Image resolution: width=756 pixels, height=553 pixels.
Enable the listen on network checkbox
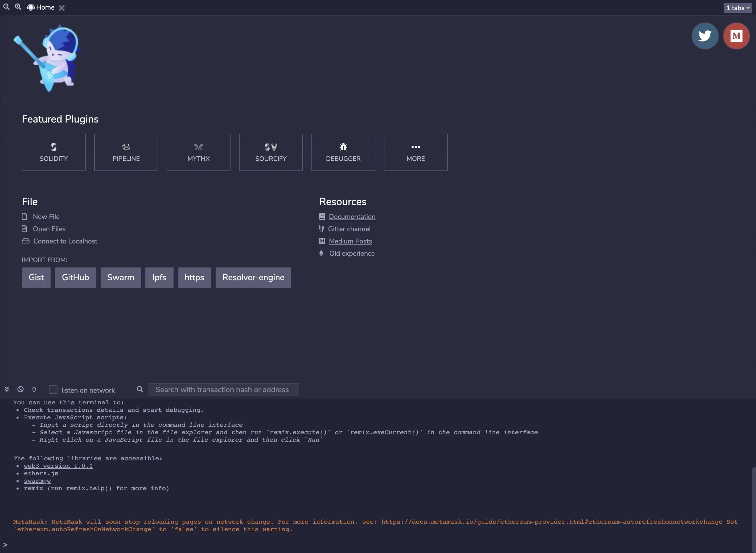click(53, 389)
